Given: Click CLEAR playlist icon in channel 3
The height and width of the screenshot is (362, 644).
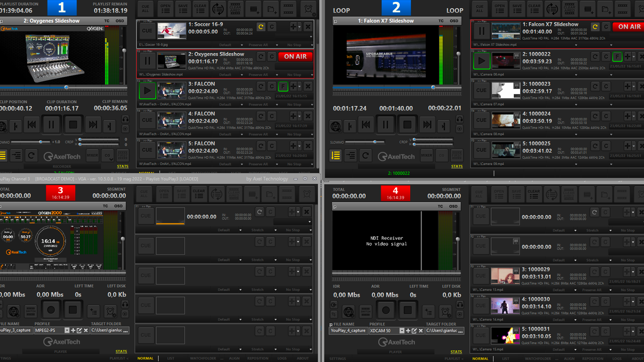Looking at the screenshot, I should coord(199,194).
